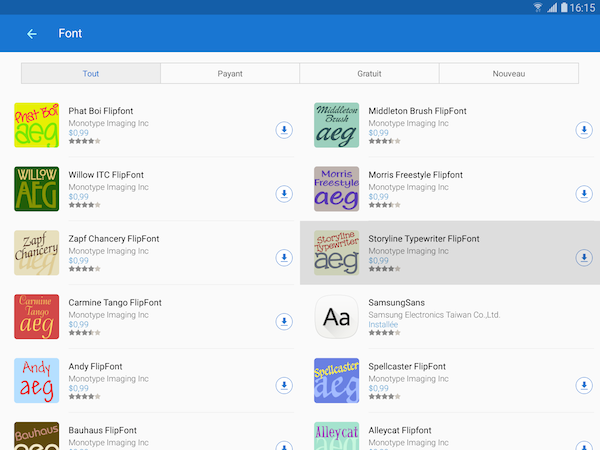Image resolution: width=600 pixels, height=450 pixels.
Task: Open Alleycat font thumbnail
Action: point(337,436)
